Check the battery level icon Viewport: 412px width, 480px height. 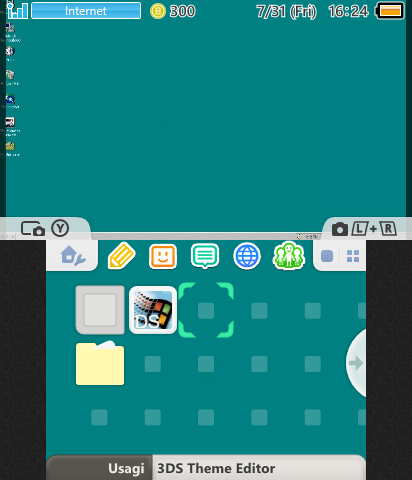pos(390,11)
